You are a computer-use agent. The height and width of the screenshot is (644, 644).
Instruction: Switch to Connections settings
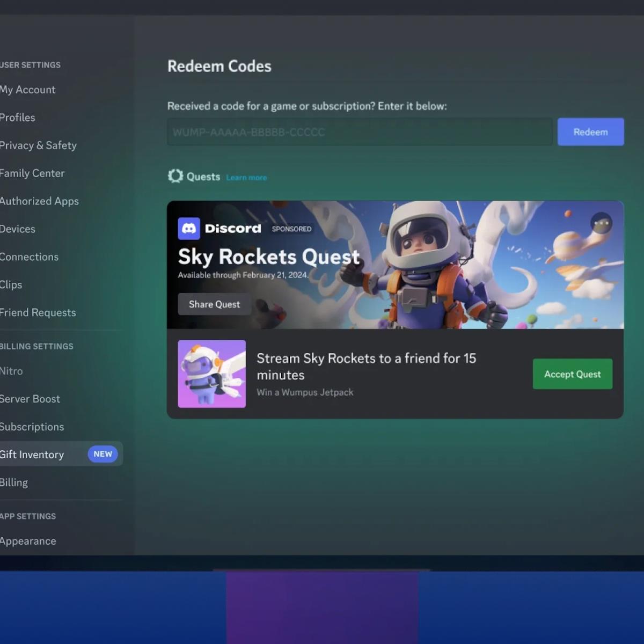point(30,257)
